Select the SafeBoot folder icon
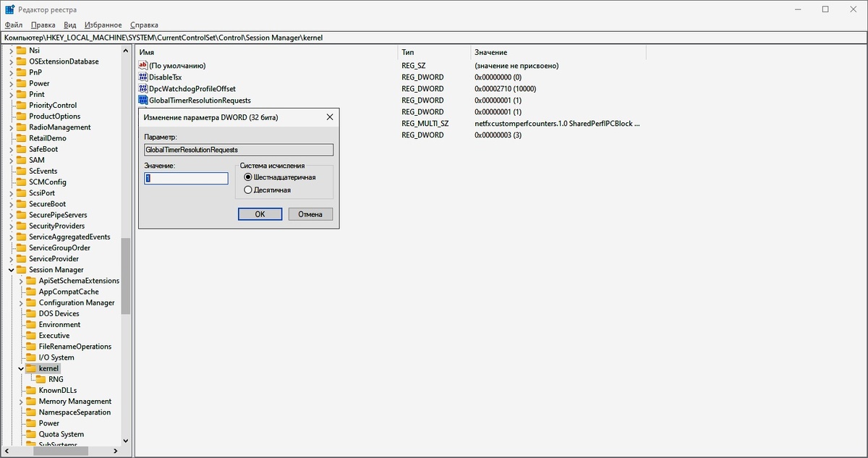The image size is (868, 458). coord(21,149)
